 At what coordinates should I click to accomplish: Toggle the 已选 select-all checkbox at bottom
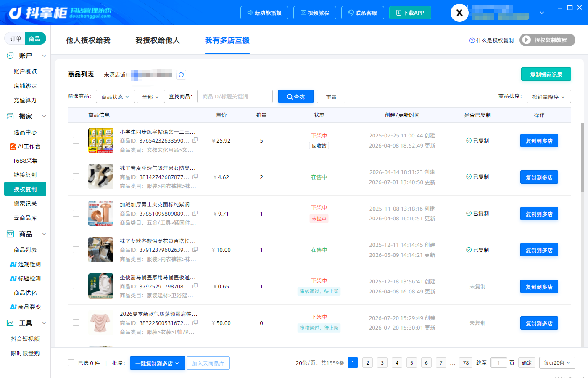tap(71, 363)
